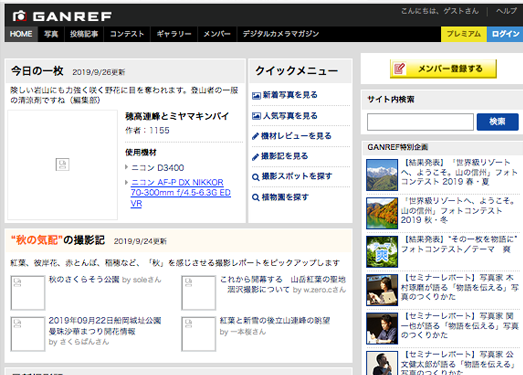This screenshot has width=523, height=375.
Task: Click the pencil icon beside 機材レビューを見る
Action: pyautogui.click(x=255, y=136)
